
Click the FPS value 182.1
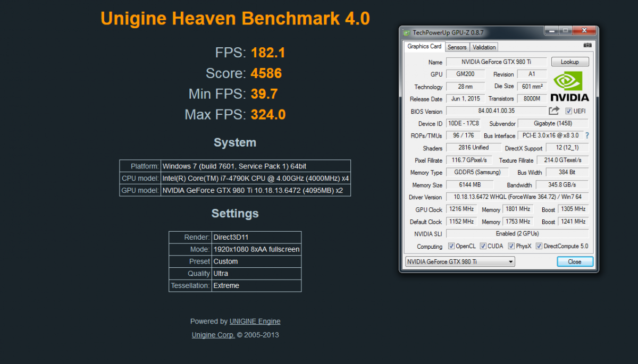[268, 53]
